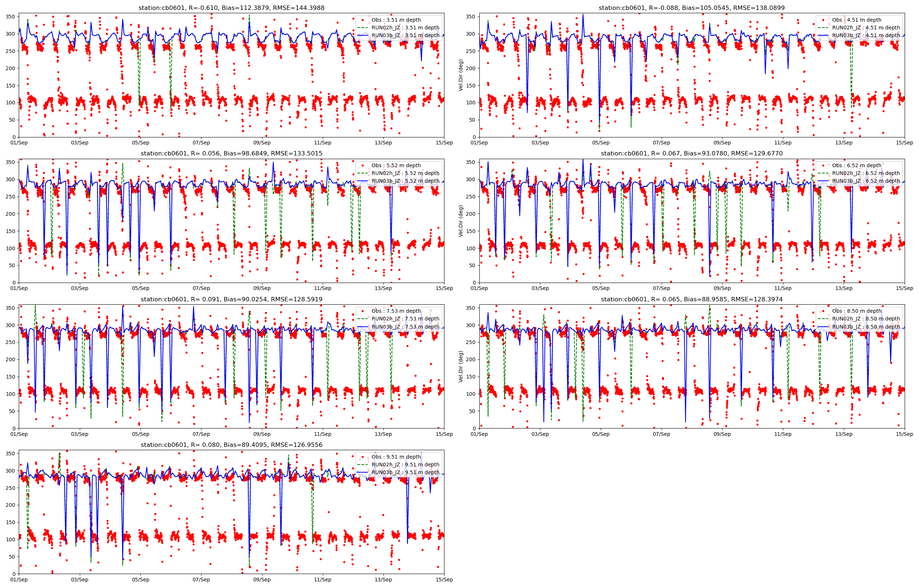Click the plot title showing R= 0.091
The image size is (919, 588).
point(231,300)
